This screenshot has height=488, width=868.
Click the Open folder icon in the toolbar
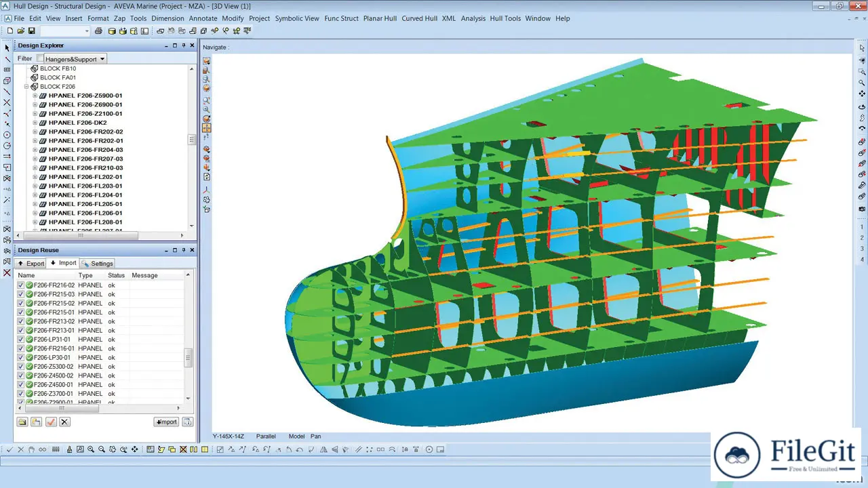coord(21,31)
